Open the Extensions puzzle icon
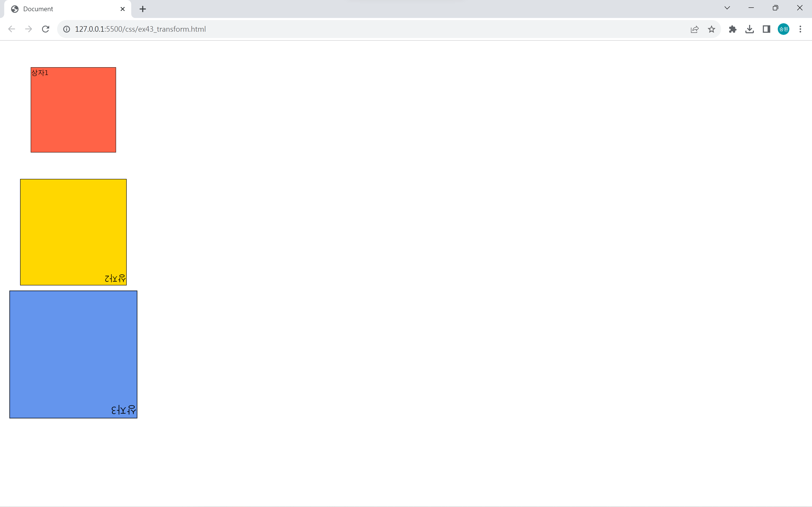 [732, 29]
